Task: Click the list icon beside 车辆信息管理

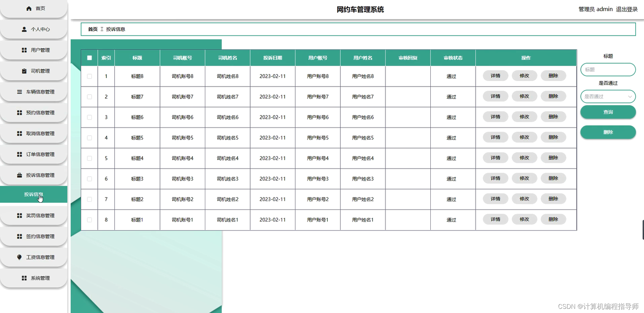Action: pos(19,92)
